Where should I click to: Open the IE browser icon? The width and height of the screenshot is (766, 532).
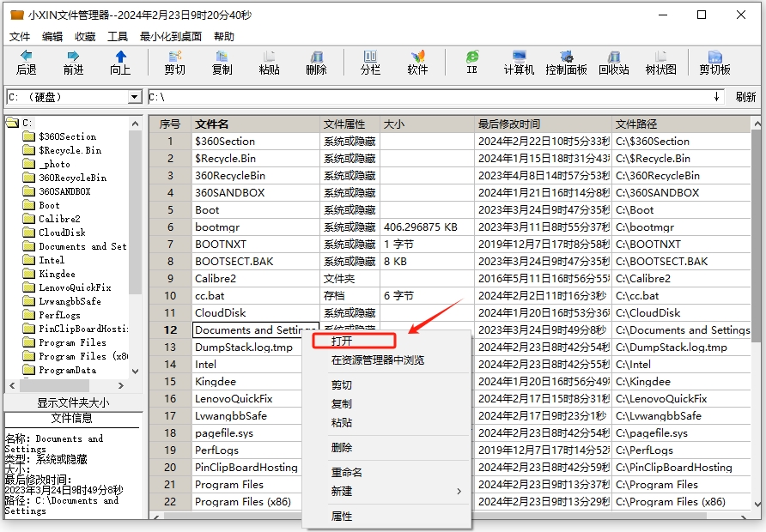point(471,62)
